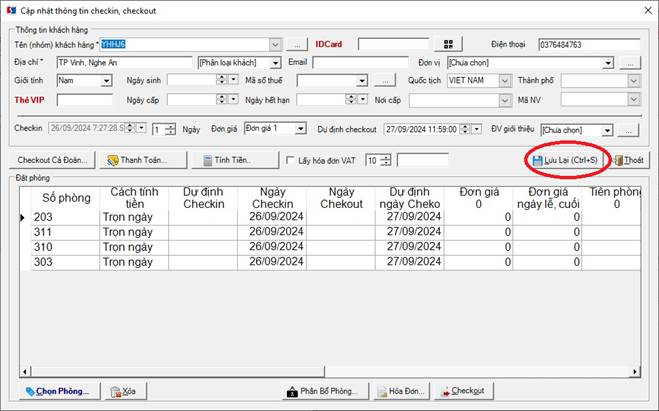Click Ngày Checkin column header
The height and width of the screenshot is (411, 659).
pyautogui.click(x=272, y=198)
